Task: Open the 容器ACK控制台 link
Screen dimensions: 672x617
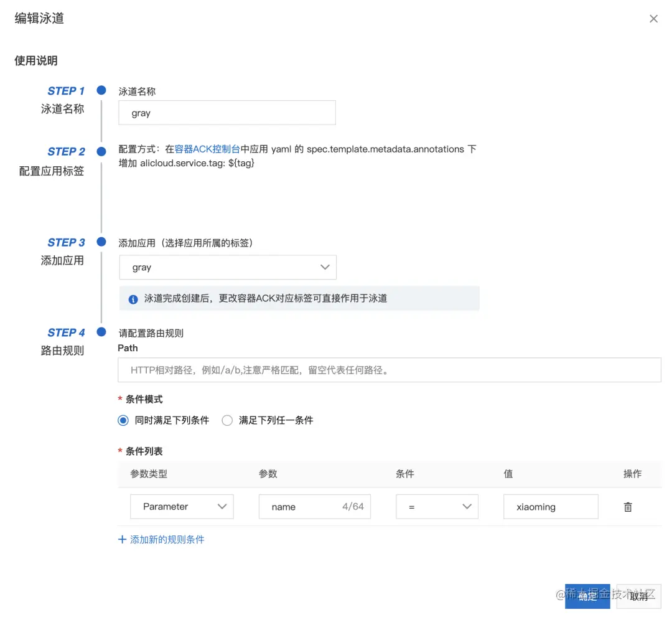Action: pyautogui.click(x=207, y=149)
